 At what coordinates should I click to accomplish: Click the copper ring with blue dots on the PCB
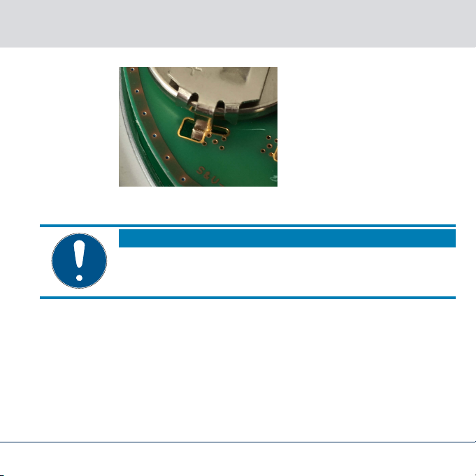pyautogui.click(x=153, y=127)
